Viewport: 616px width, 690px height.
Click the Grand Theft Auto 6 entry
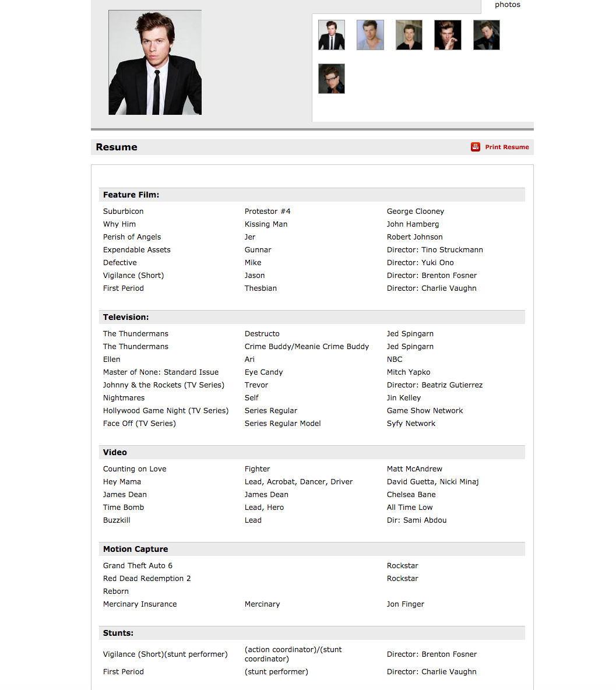tap(138, 565)
